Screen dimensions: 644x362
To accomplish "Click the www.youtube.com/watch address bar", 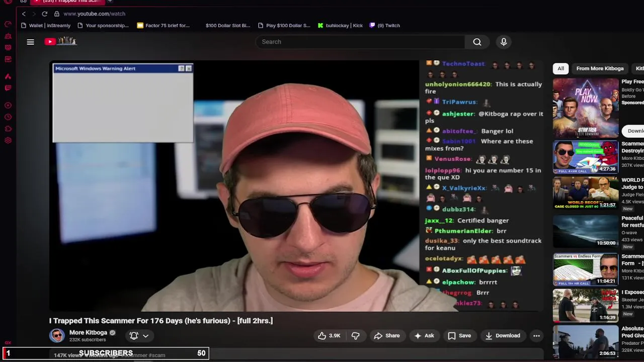I will [94, 14].
